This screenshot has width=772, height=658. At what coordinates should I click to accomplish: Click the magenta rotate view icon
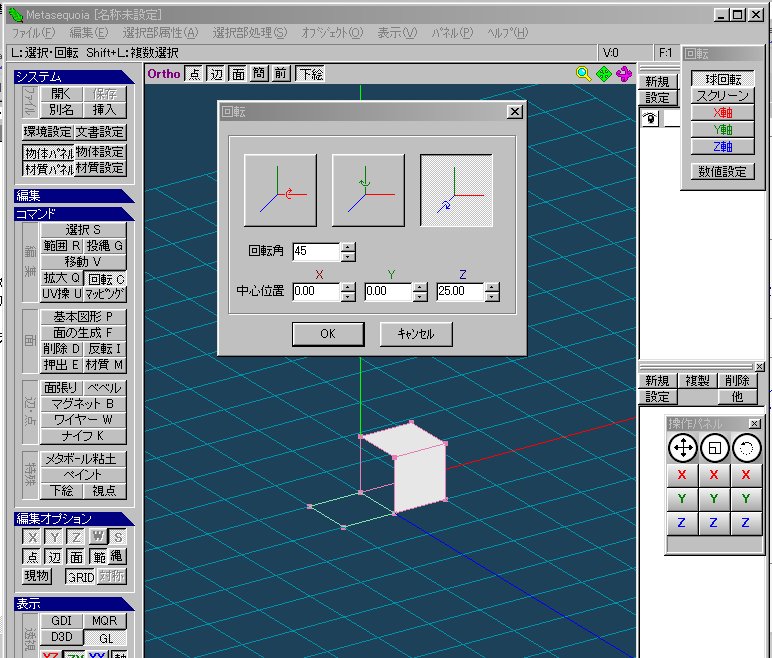tap(624, 74)
